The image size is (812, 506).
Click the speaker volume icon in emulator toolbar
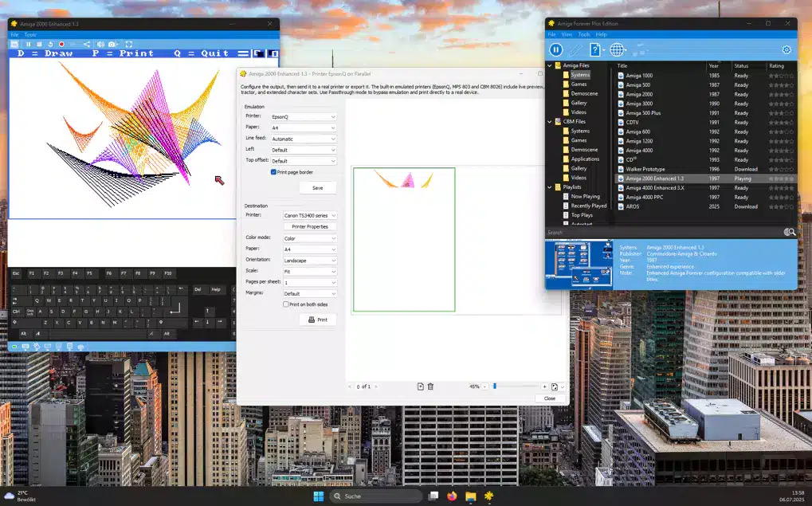click(x=100, y=44)
